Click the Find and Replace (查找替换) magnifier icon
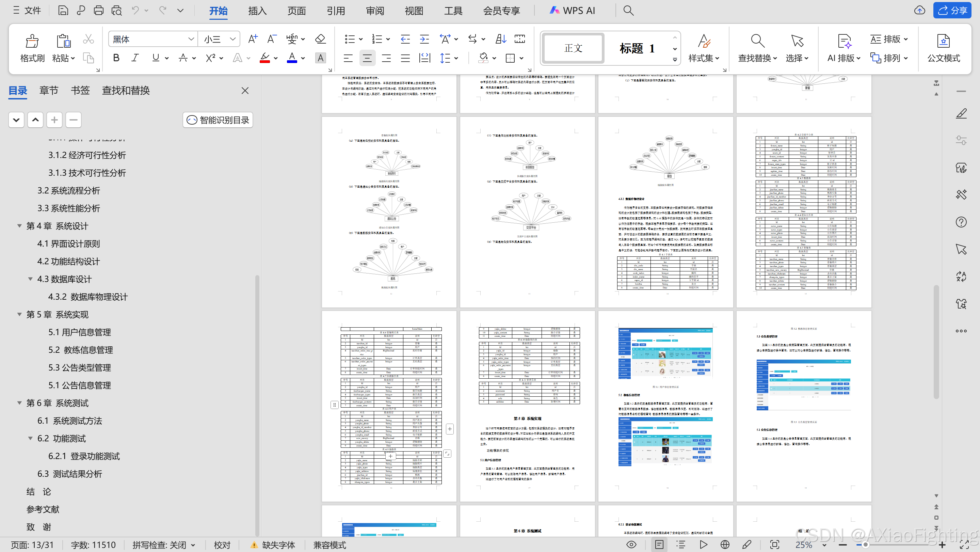 click(757, 41)
